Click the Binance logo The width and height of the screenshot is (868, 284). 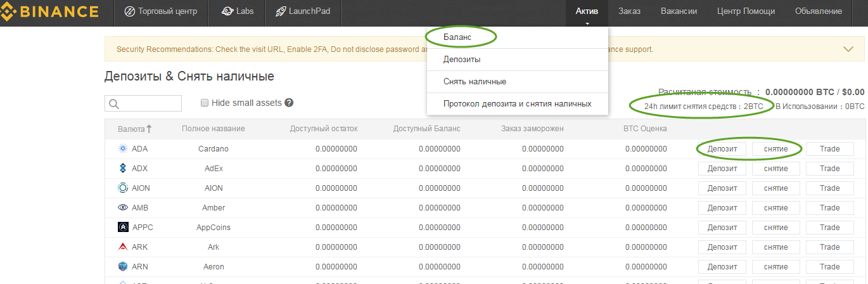[x=49, y=12]
